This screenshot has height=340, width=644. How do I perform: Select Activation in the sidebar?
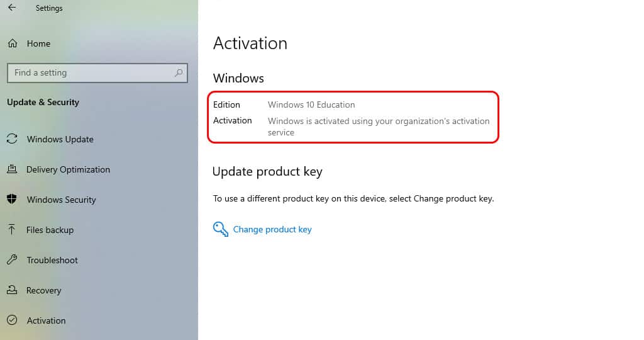point(46,320)
